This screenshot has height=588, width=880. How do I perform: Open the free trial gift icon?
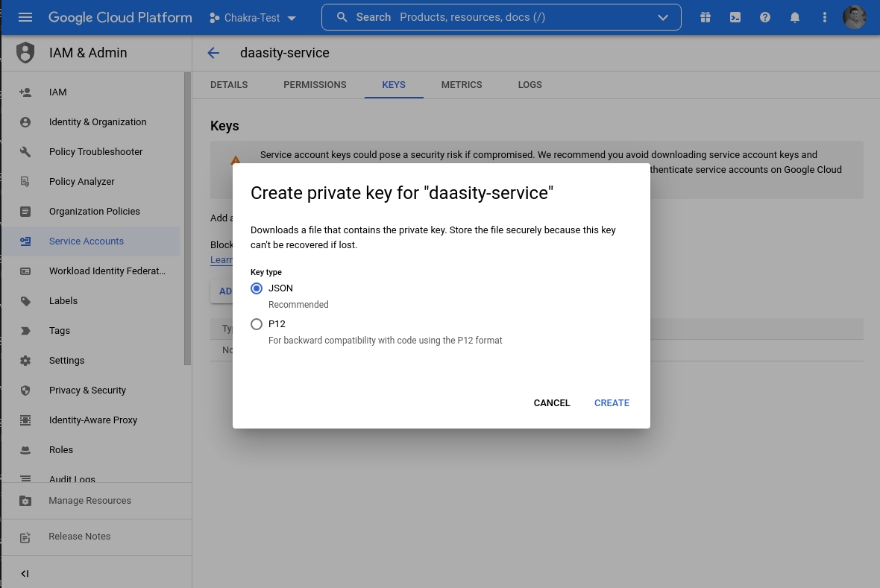tap(705, 17)
